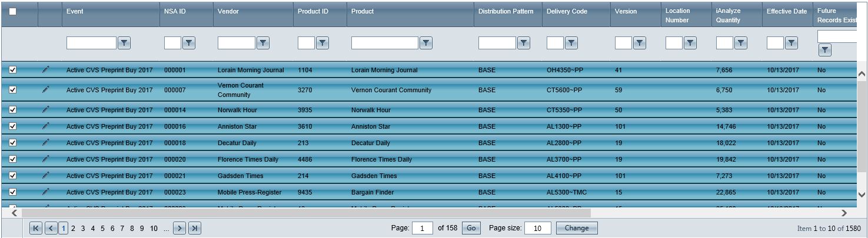Screen dimensions: 868x238
Task: Sort by the iAnalyze Quantity column header
Action: tap(729, 15)
